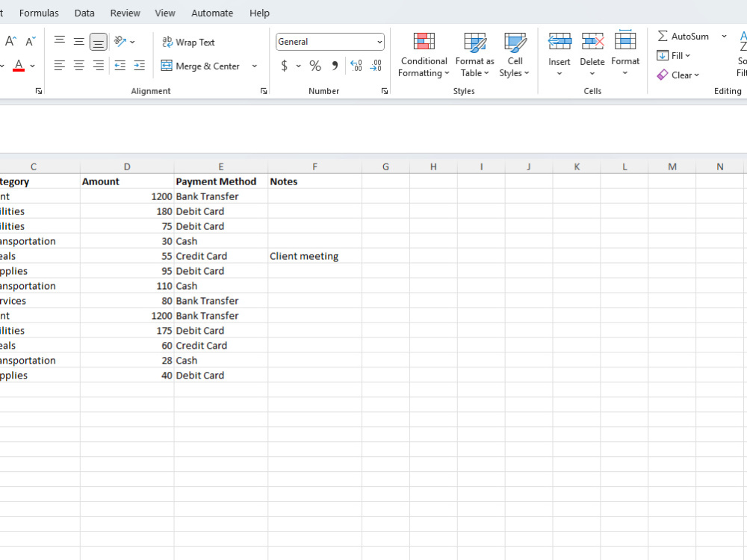
Task: Open the Help tab
Action: pos(259,13)
